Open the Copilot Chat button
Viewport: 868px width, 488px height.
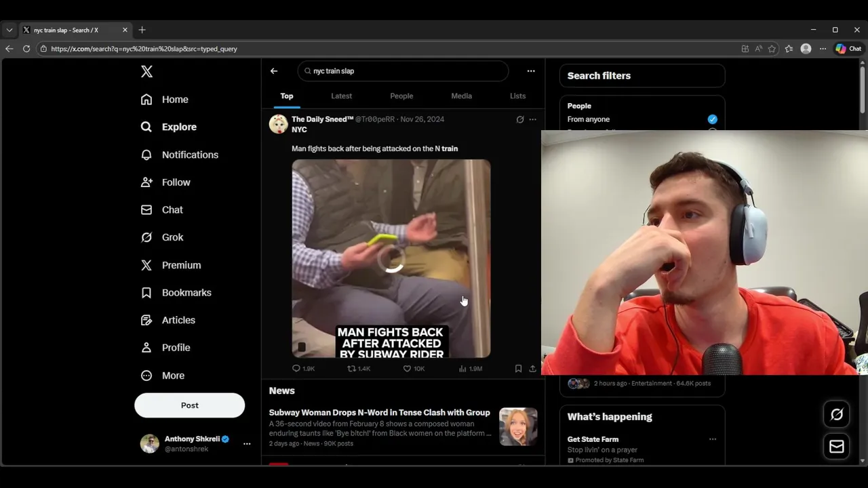click(x=848, y=49)
